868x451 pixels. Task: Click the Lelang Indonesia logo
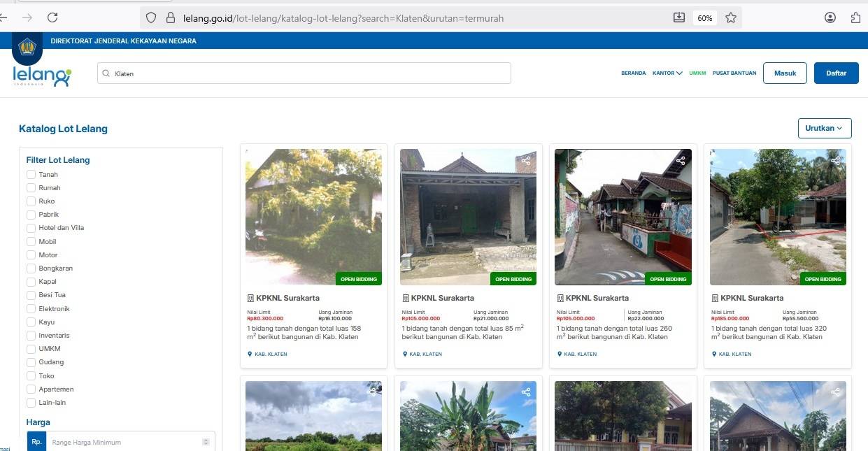[x=42, y=75]
